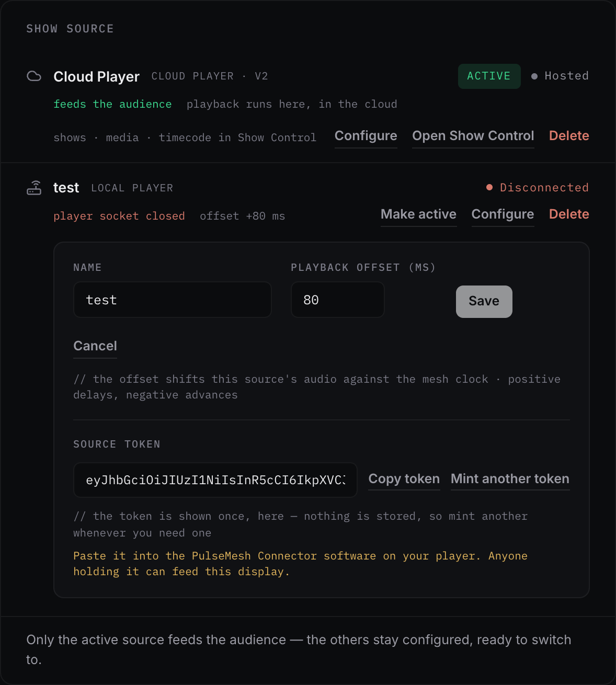
Task: Make the test local player active
Action: (x=418, y=214)
